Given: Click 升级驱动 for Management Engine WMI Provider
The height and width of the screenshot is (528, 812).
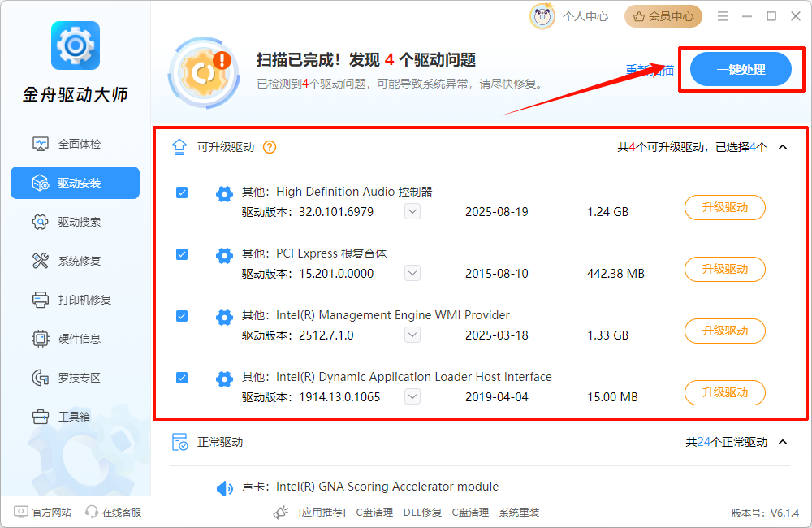Looking at the screenshot, I should click(724, 331).
